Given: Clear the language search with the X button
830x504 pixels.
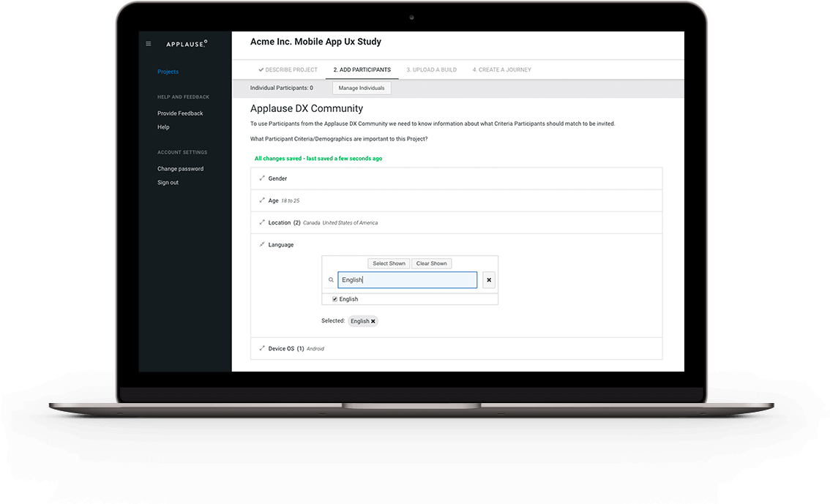Looking at the screenshot, I should click(x=489, y=280).
